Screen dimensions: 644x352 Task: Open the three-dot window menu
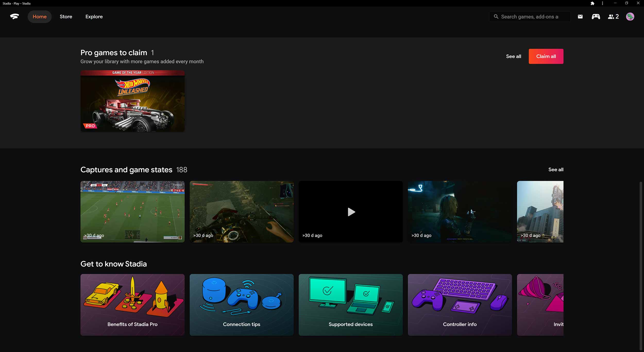(x=602, y=3)
